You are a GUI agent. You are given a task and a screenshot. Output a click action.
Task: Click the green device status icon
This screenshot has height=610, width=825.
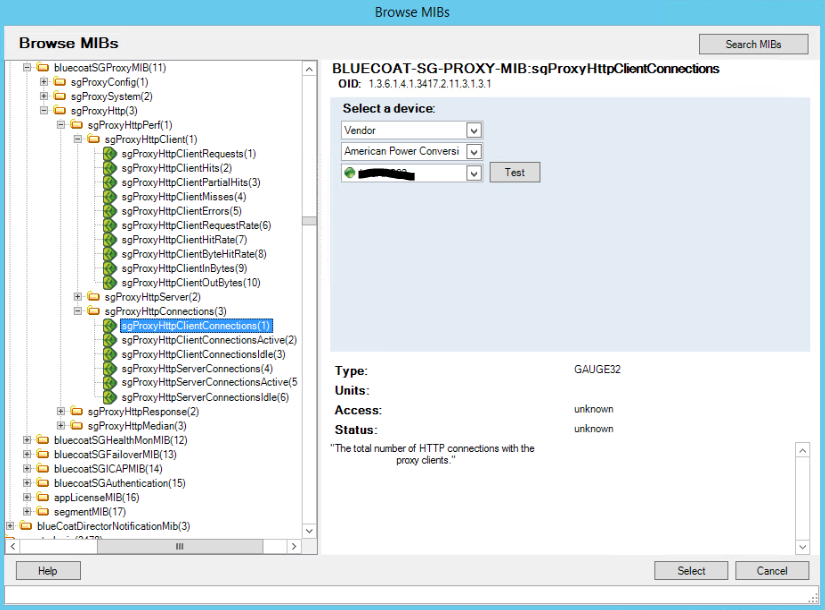click(349, 173)
